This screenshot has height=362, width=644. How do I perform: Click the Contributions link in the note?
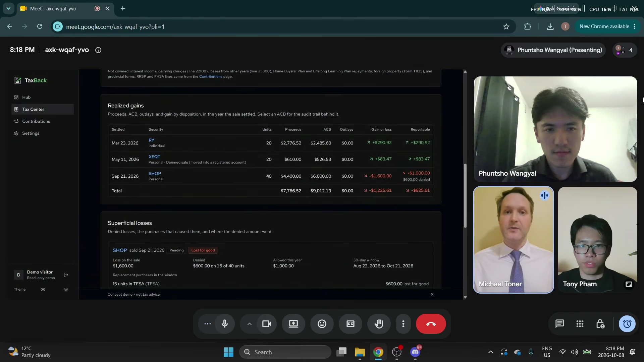pyautogui.click(x=211, y=76)
